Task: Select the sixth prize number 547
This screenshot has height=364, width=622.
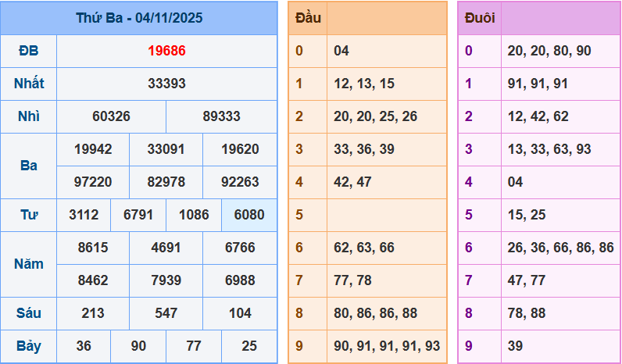Action: [x=166, y=313]
